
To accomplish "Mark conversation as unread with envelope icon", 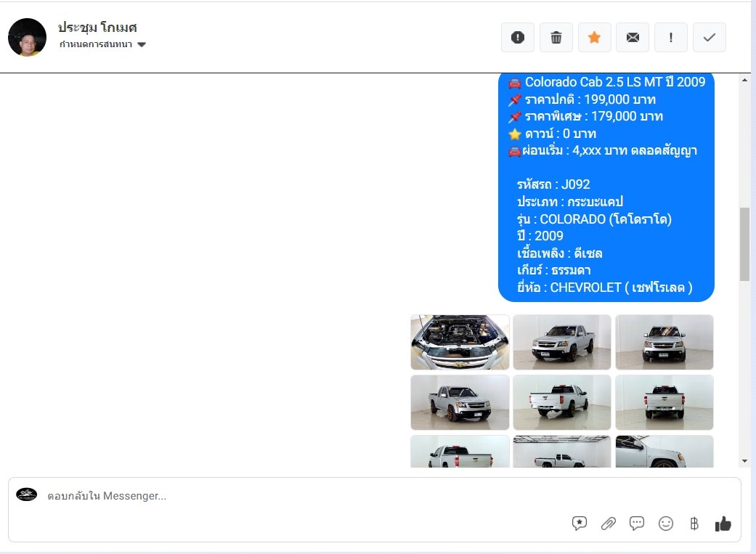I will tap(633, 37).
